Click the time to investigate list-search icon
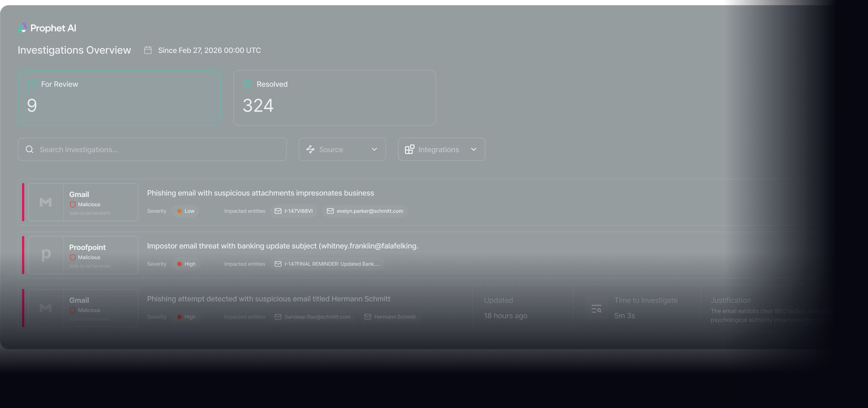The width and height of the screenshot is (868, 408). (596, 308)
